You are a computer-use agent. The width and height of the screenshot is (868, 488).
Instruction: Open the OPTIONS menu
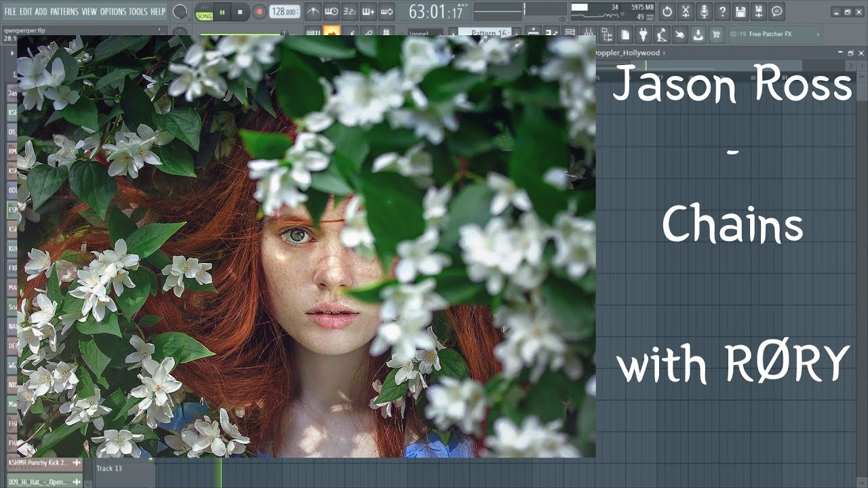tap(113, 12)
